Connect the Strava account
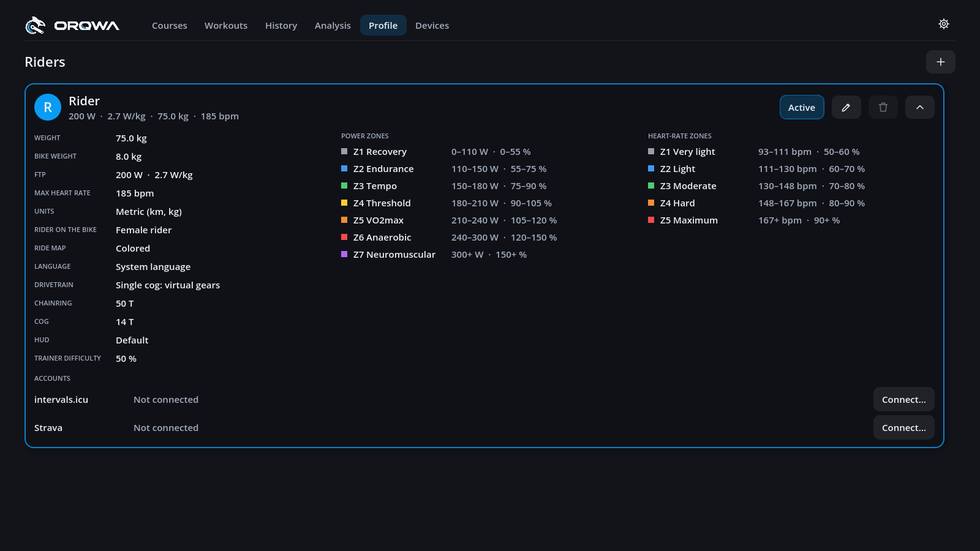 pos(904,427)
